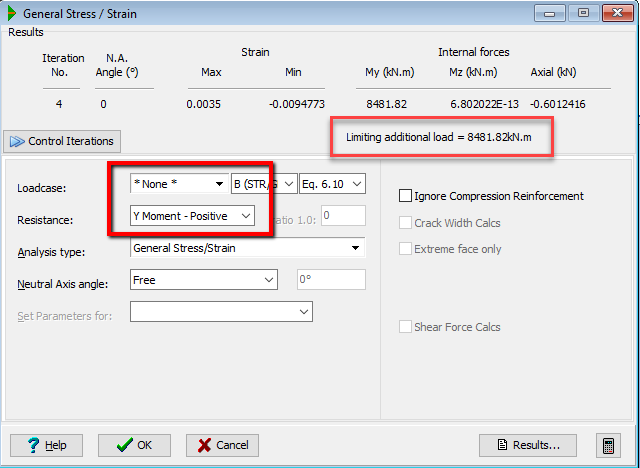Screen dimensions: 640x468
Task: Click the Internal forces heading
Action: (x=473, y=52)
